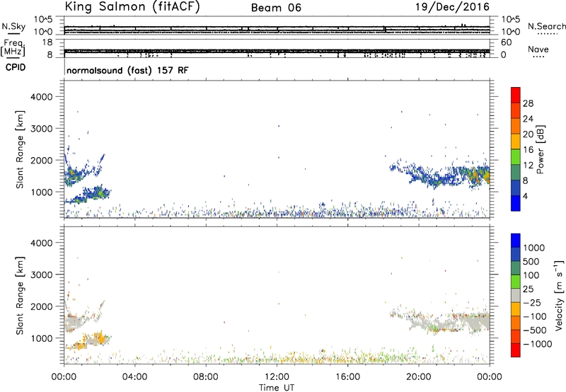Viewport: 566px width, 392px height.
Task: Click the '-1000' tick on the Velocity scale
Action: tap(538, 344)
